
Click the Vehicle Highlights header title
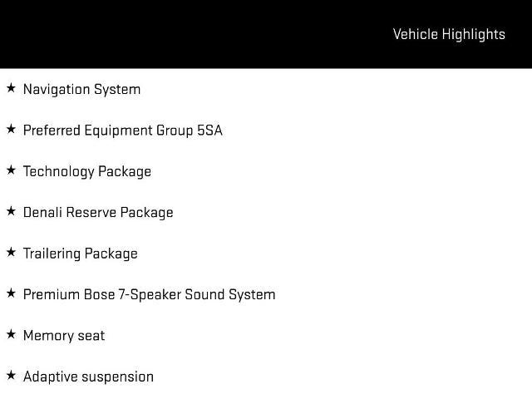[x=449, y=34]
